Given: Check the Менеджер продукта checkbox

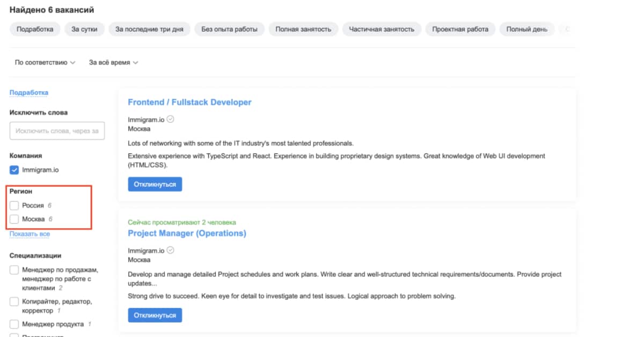Looking at the screenshot, I should (x=14, y=325).
